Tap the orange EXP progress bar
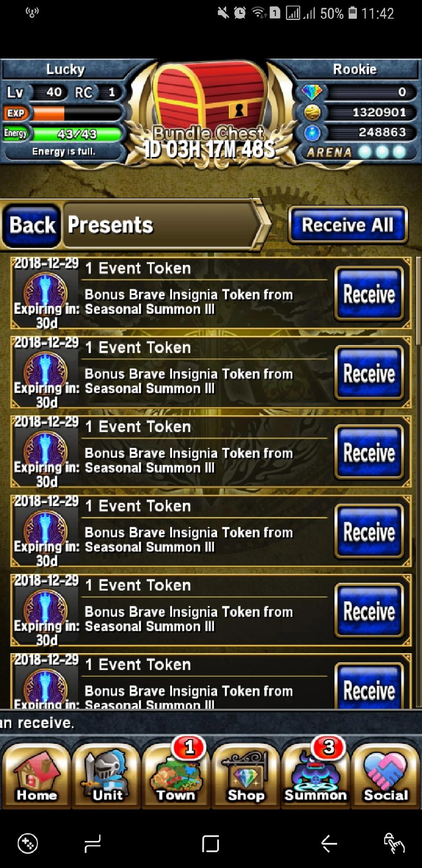Image resolution: width=422 pixels, height=868 pixels. [x=77, y=113]
